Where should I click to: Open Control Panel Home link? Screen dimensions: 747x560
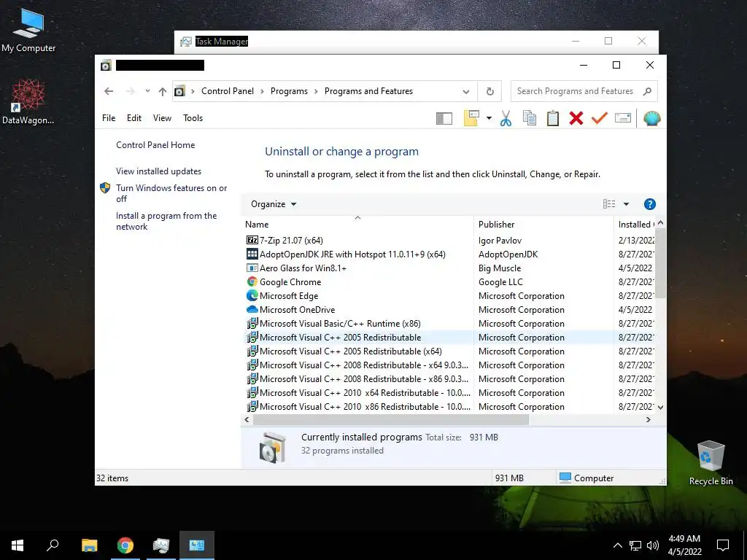point(155,145)
